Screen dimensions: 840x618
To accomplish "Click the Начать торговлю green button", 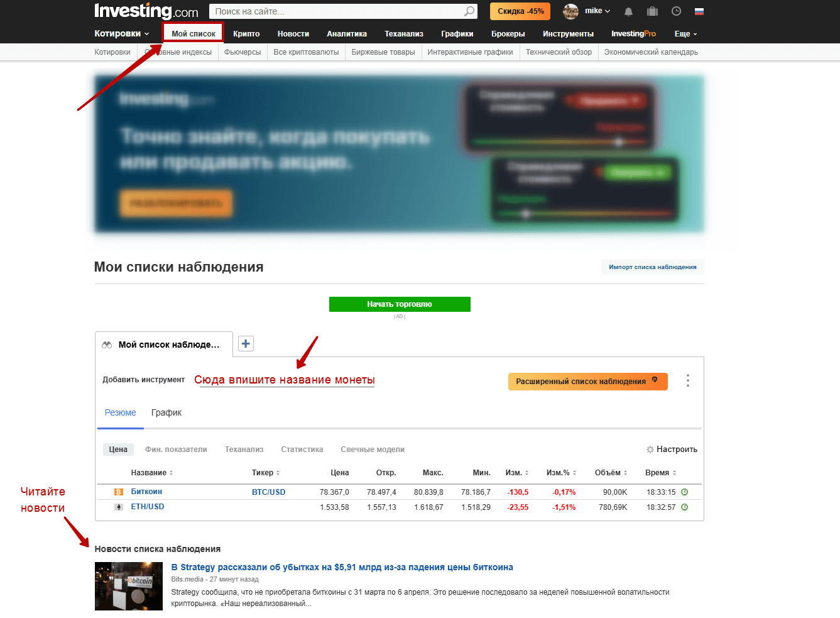I will tap(400, 304).
